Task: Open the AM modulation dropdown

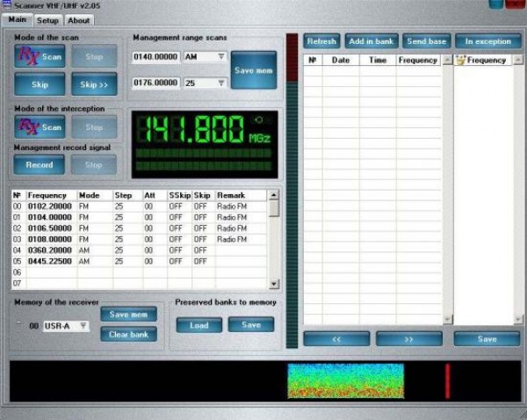Action: [x=220, y=56]
